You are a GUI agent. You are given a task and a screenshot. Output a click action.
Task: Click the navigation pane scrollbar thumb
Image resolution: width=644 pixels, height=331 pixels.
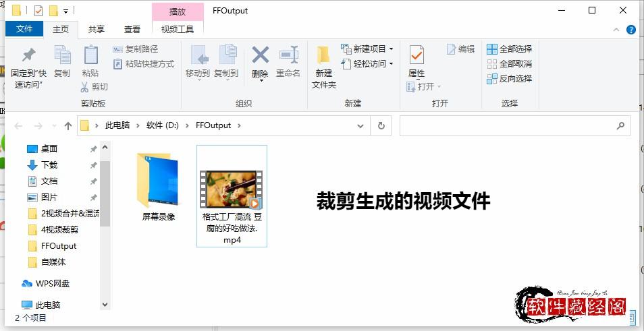[x=105, y=193]
